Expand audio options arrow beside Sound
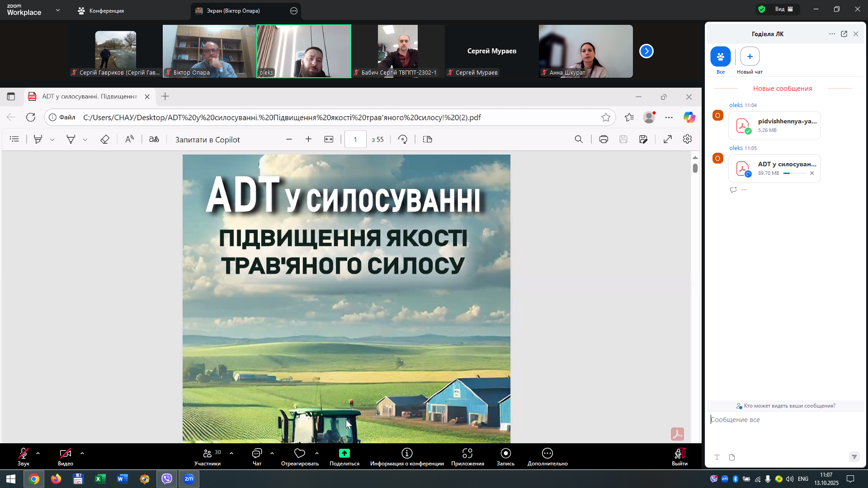Image resolution: width=868 pixels, height=488 pixels. [x=38, y=453]
